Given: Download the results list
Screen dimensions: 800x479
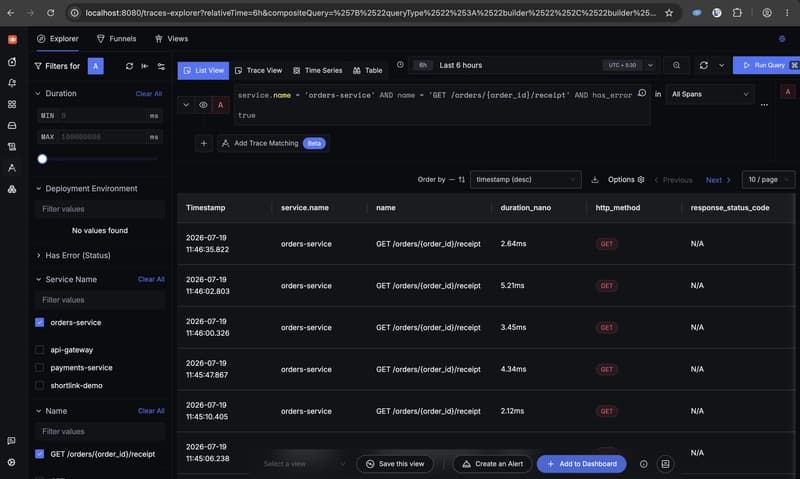Looking at the screenshot, I should coord(594,180).
